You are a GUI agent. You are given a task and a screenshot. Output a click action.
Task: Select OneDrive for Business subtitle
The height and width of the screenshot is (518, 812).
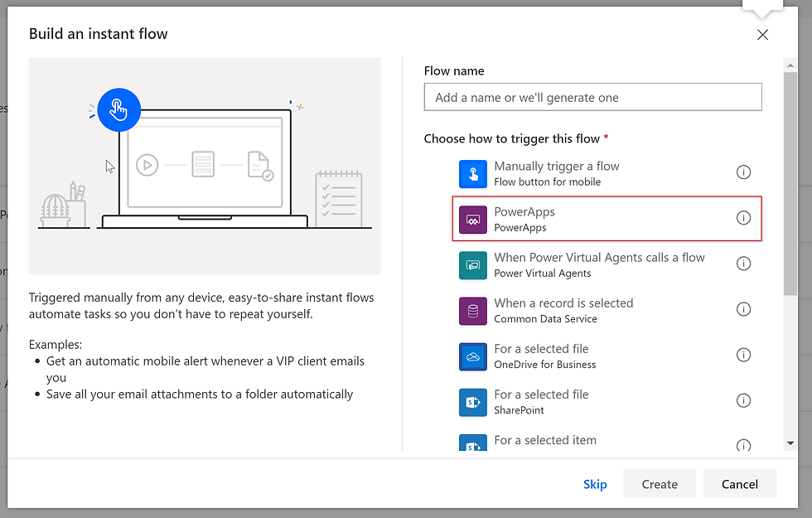(545, 365)
